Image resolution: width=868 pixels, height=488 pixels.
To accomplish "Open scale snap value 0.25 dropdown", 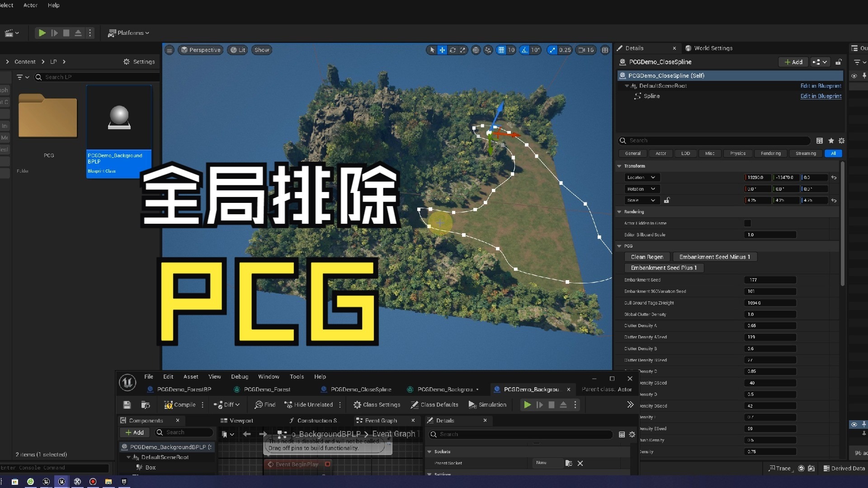I will point(565,50).
